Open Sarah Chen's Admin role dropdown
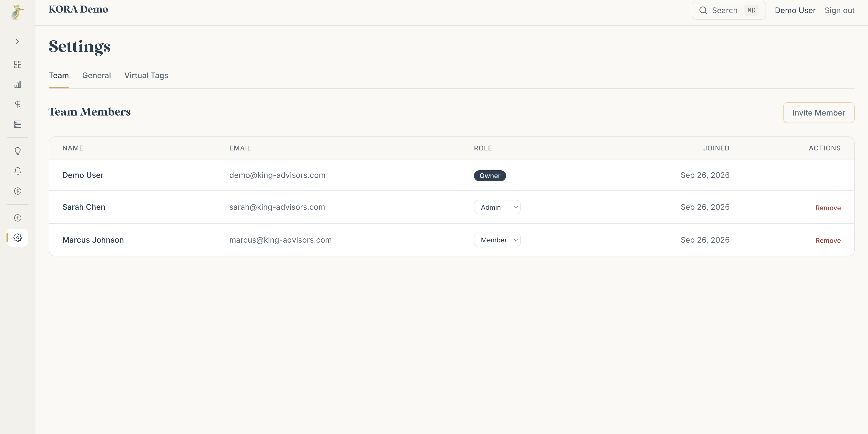Screen dimensions: 868x434 click(x=497, y=207)
